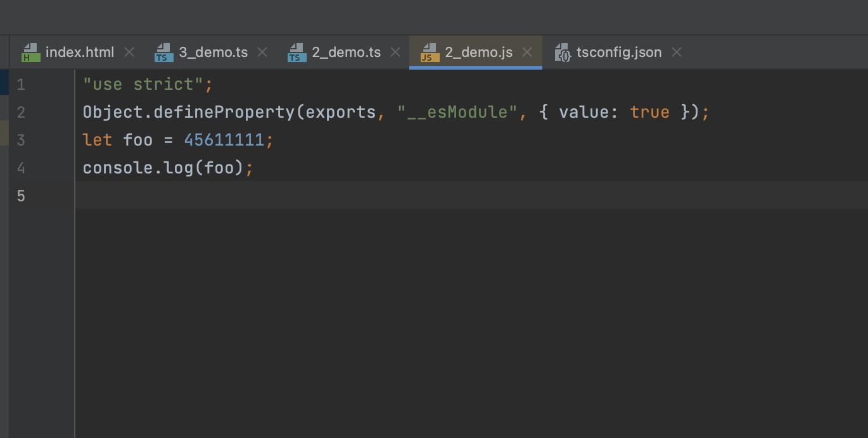Click the number 45611111 in code
The width and height of the screenshot is (868, 438).
(224, 140)
